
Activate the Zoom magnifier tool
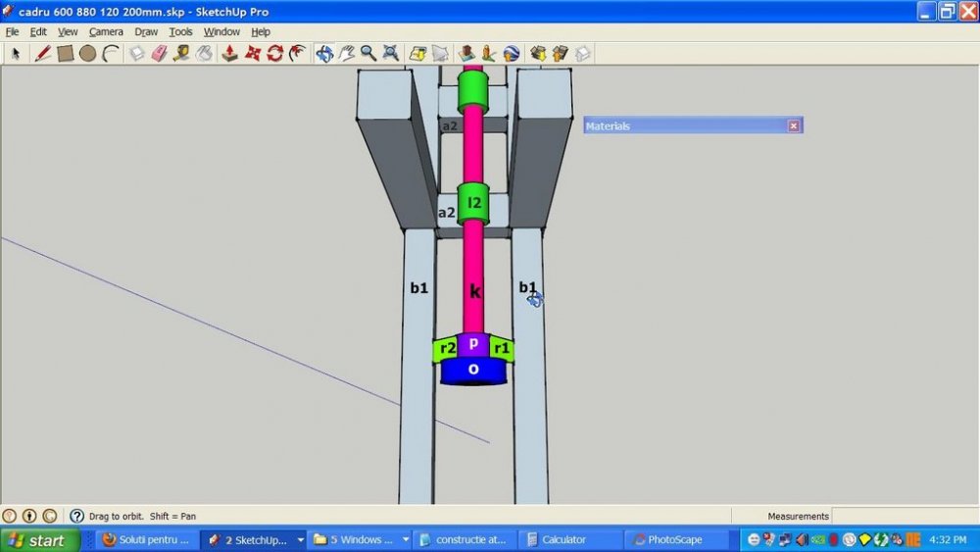[x=368, y=54]
